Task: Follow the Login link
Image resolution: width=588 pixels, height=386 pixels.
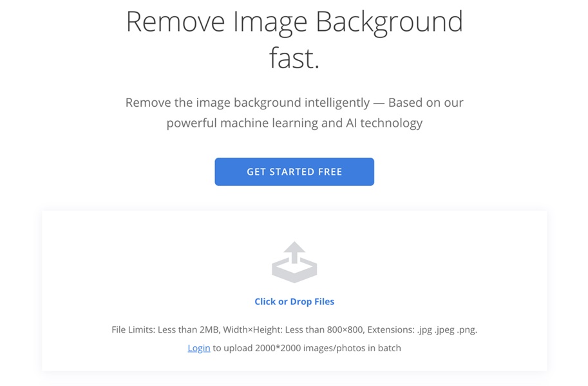Action: tap(199, 348)
